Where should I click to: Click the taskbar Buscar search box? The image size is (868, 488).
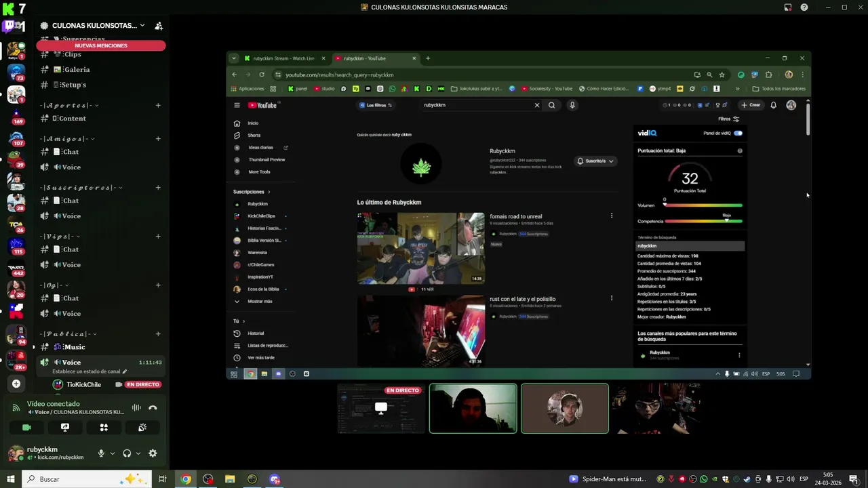tap(85, 479)
